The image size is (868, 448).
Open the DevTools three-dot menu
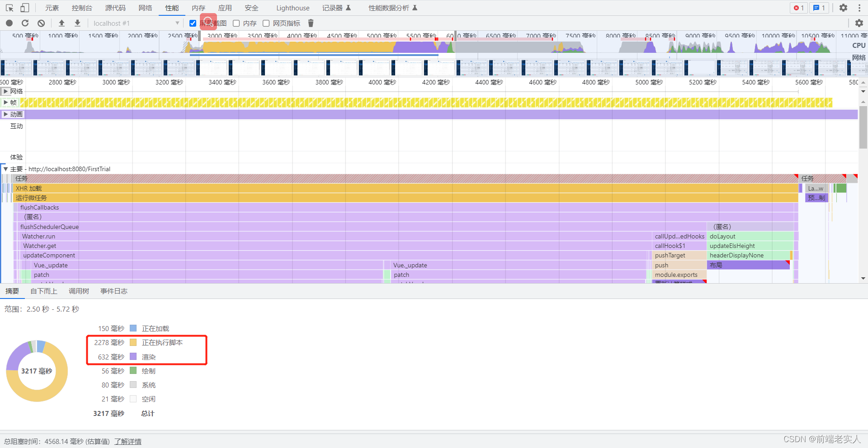tap(859, 8)
